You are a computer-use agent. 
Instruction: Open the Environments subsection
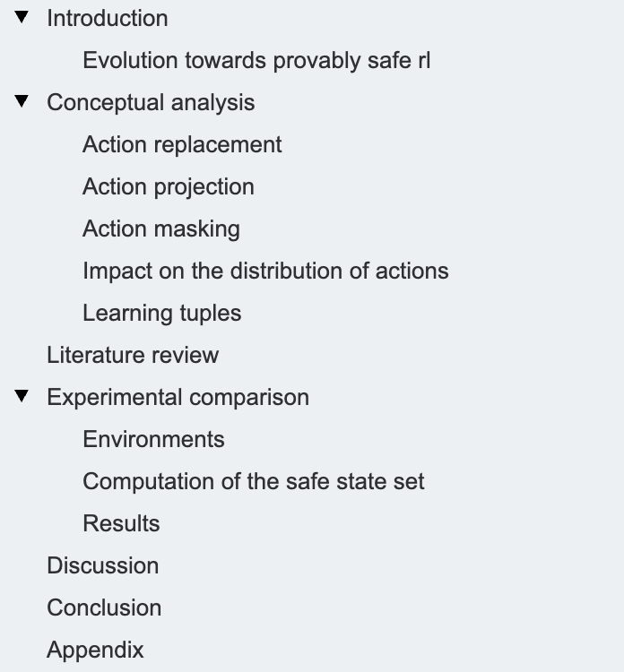click(x=153, y=439)
